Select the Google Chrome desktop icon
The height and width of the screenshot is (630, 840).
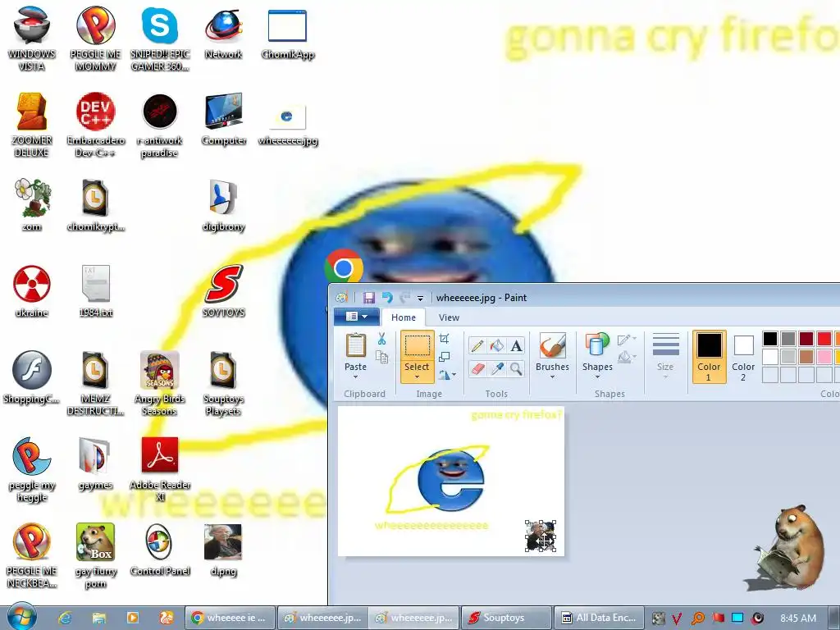(344, 267)
